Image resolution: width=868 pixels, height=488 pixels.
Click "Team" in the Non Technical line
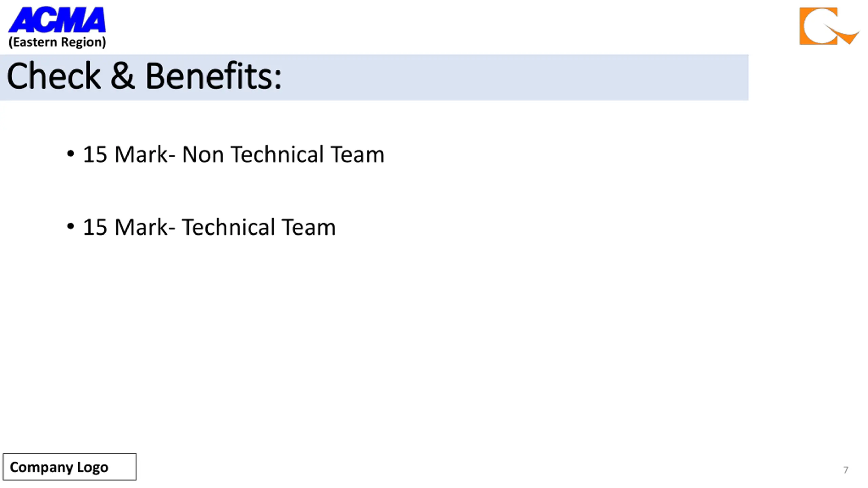[357, 155]
